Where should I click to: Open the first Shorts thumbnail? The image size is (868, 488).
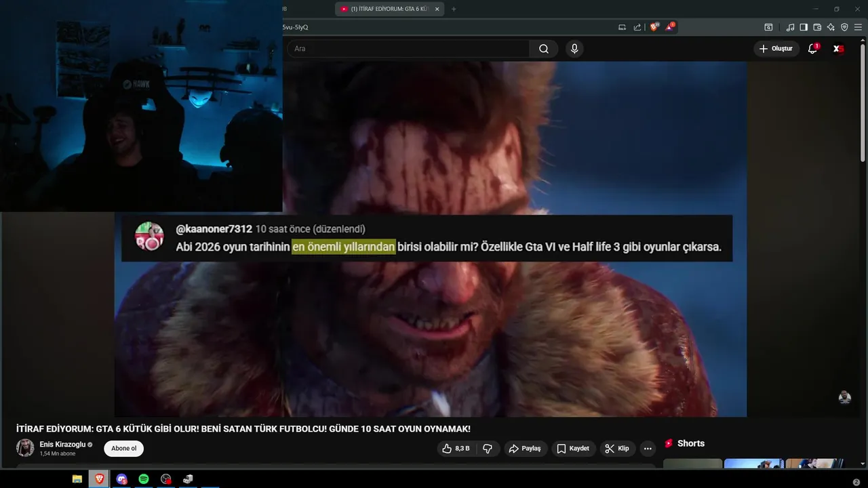(x=692, y=464)
